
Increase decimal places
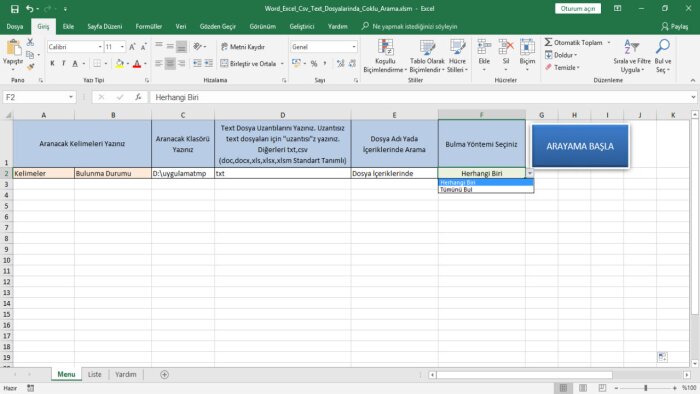(x=340, y=64)
